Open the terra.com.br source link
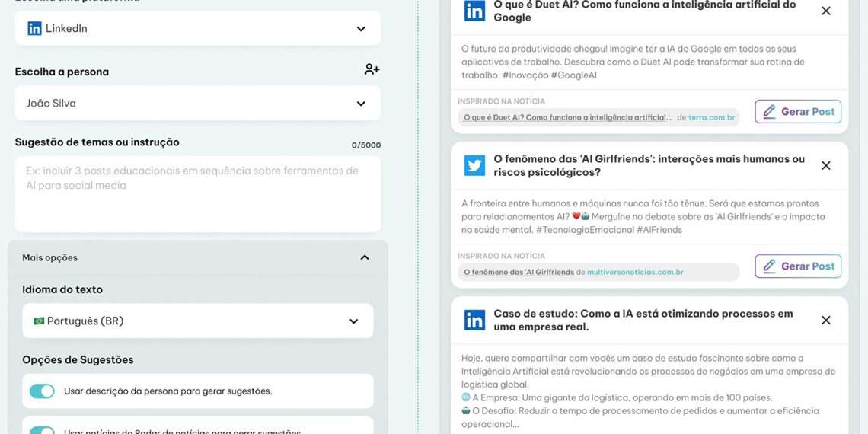The image size is (868, 434). coord(711,118)
